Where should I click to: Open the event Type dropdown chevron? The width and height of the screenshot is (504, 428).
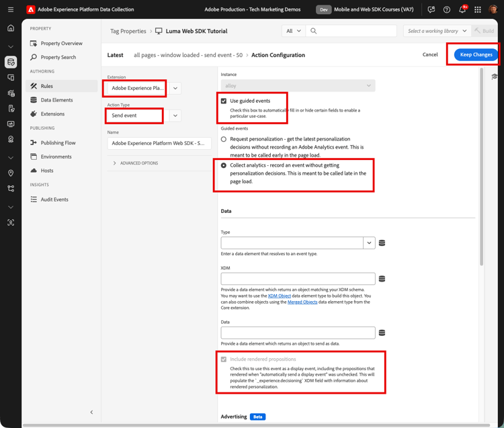(x=369, y=243)
